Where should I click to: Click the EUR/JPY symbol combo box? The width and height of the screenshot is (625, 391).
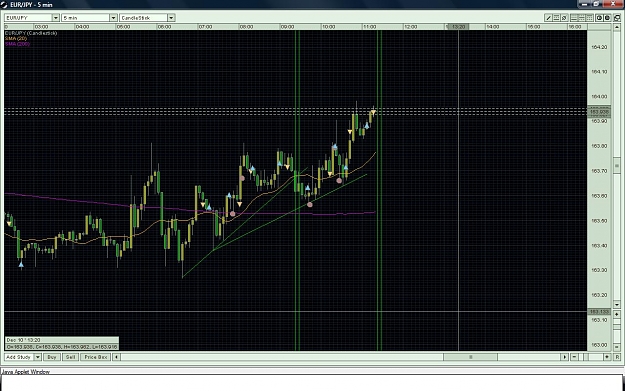pyautogui.click(x=32, y=18)
